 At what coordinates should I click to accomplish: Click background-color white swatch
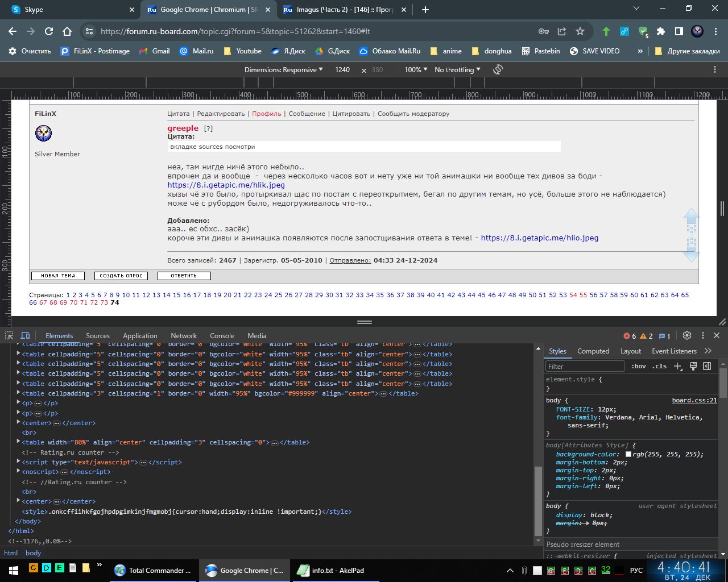[628, 454]
